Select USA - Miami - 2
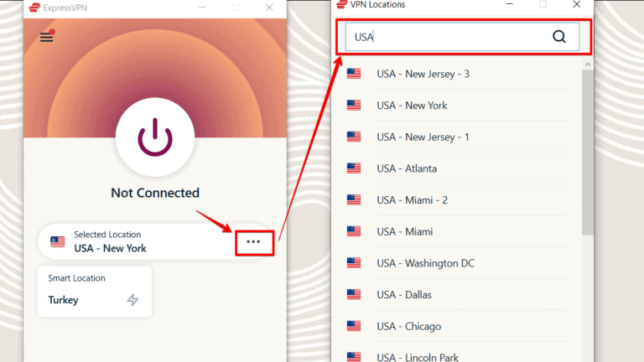The width and height of the screenshot is (644, 362). coord(413,200)
